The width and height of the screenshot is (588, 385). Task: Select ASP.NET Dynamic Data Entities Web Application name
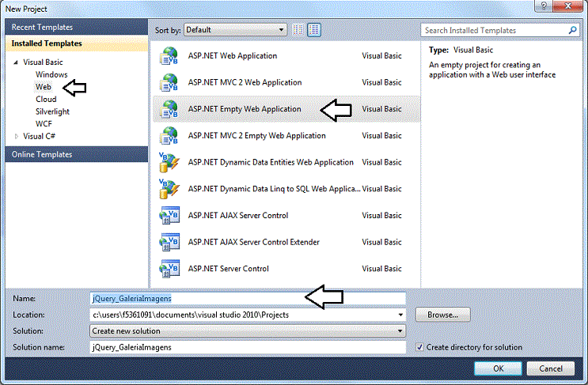click(271, 162)
